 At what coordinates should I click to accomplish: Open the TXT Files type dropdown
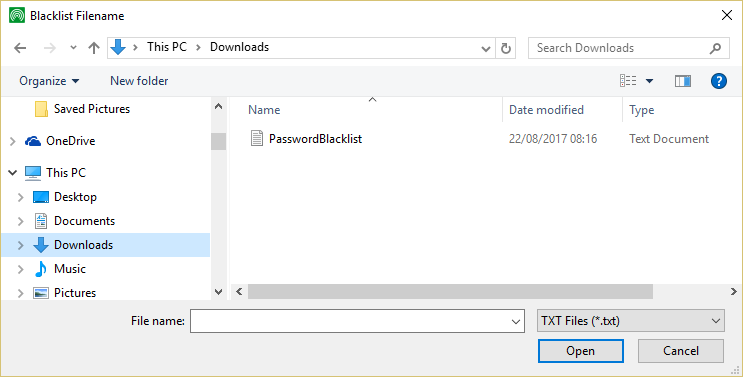pyautogui.click(x=631, y=321)
